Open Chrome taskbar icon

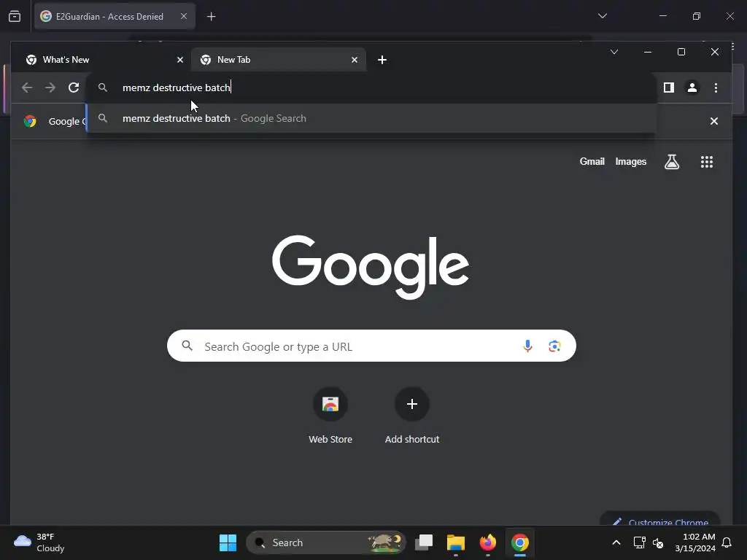(519, 542)
